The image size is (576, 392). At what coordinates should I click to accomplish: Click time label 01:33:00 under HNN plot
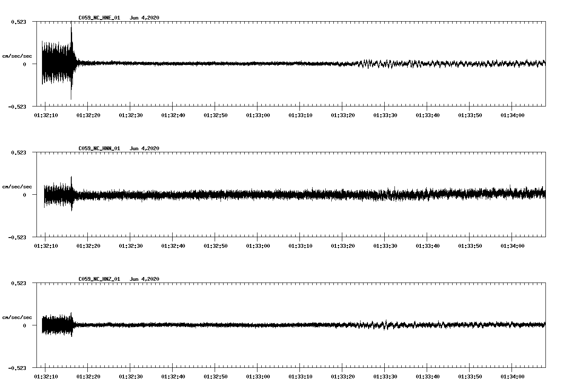coord(258,246)
